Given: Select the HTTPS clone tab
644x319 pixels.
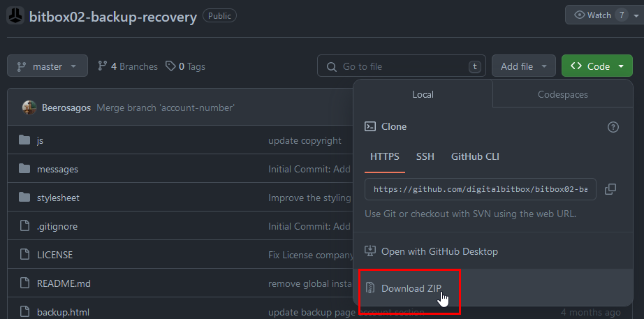Looking at the screenshot, I should tap(384, 156).
